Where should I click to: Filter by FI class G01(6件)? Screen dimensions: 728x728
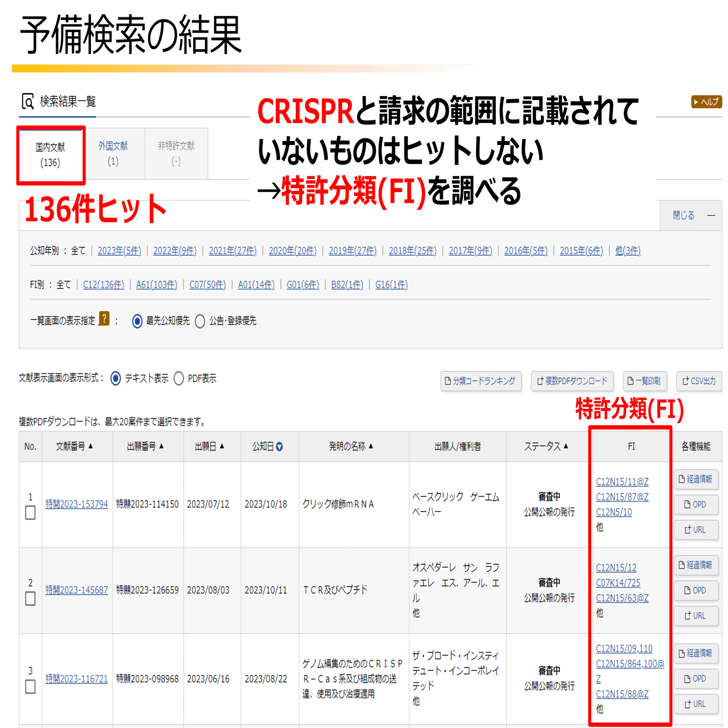click(303, 285)
